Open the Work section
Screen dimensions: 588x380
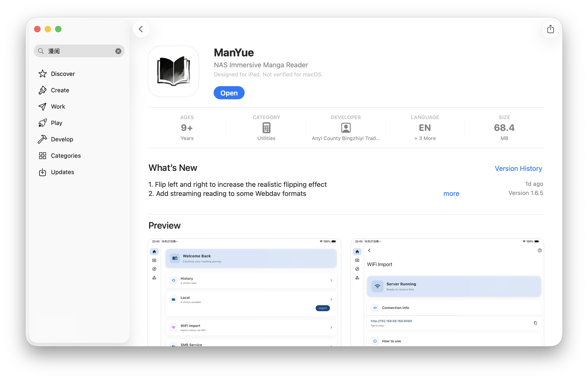coord(58,107)
